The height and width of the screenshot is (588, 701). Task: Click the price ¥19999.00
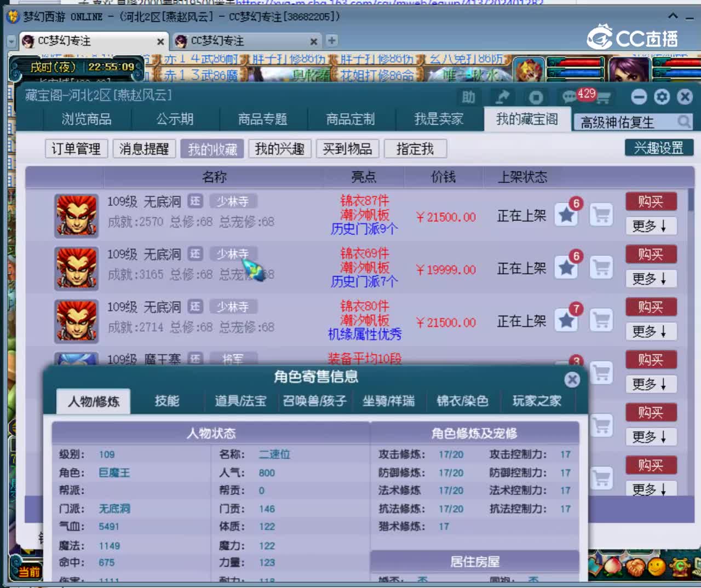[446, 269]
